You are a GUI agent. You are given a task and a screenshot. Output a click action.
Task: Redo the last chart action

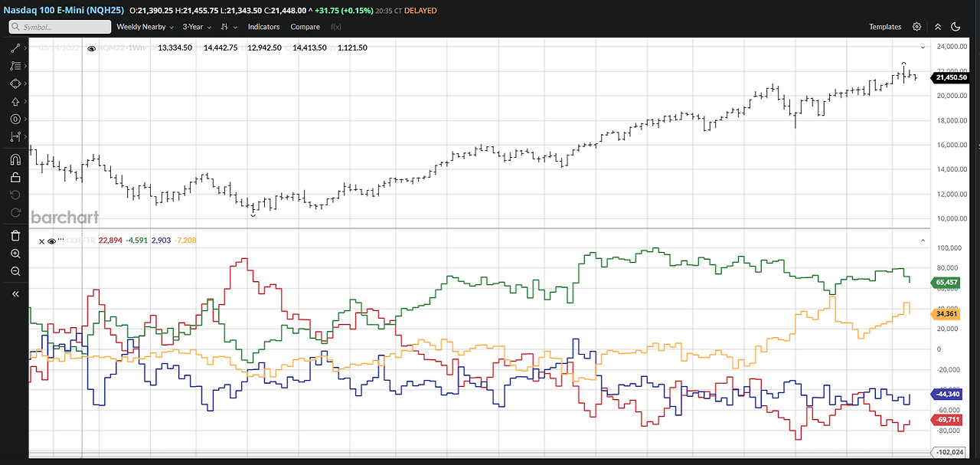tap(15, 212)
